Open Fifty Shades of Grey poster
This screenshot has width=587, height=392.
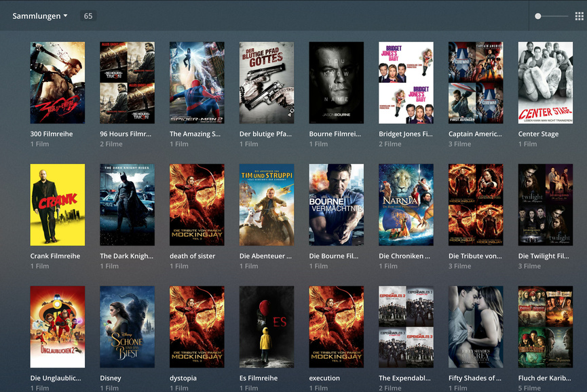[476, 327]
